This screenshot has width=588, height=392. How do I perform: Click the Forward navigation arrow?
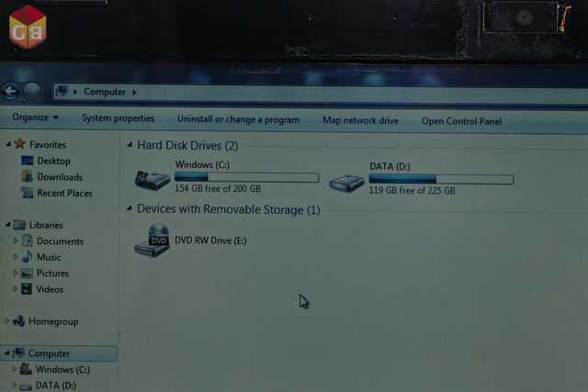(32, 91)
